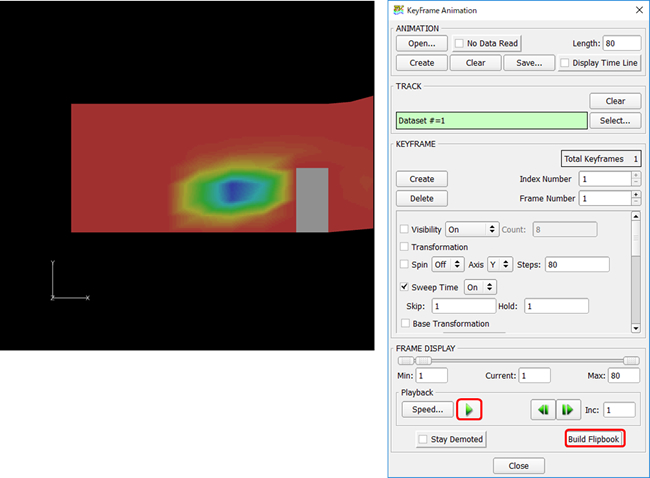Enable the Visibility checkbox
The width and height of the screenshot is (650, 478).
404,229
